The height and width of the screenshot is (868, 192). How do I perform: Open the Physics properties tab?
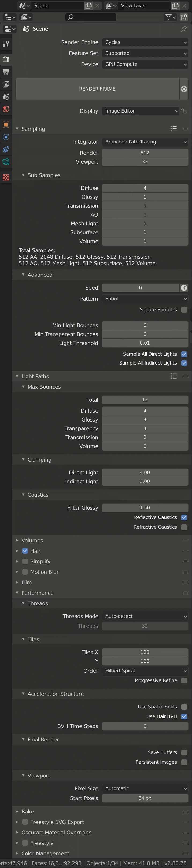pyautogui.click(x=6, y=137)
